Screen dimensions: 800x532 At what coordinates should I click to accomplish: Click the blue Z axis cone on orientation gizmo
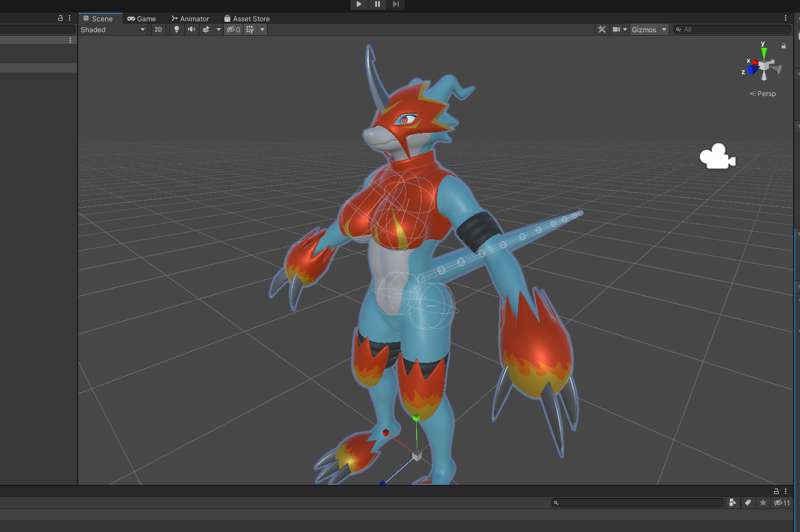(752, 70)
